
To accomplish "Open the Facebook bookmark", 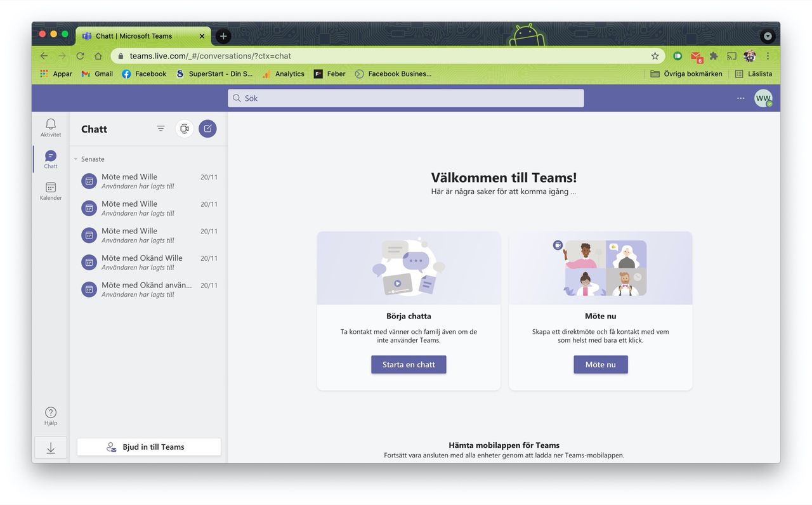I will click(144, 74).
